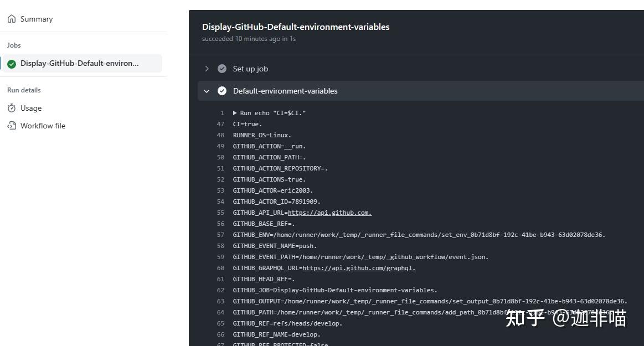Click the 'GITHUB_ACTION_REPOSITORY=.' log line
The image size is (644, 346).
(280, 168)
